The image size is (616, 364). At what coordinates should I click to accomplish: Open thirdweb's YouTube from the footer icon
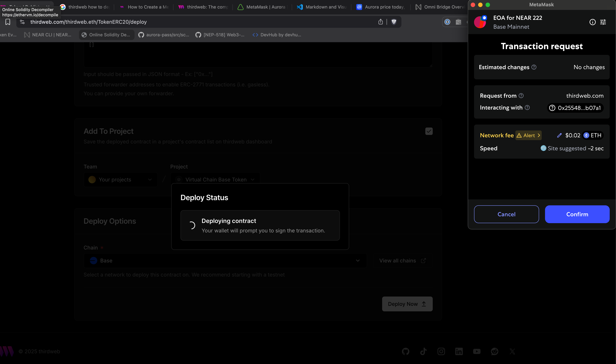477,351
